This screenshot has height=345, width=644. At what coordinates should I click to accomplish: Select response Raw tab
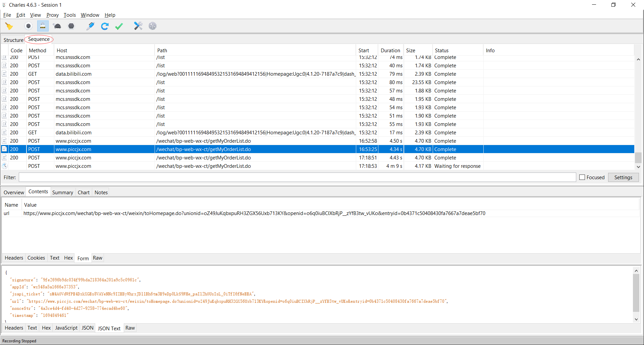click(130, 328)
